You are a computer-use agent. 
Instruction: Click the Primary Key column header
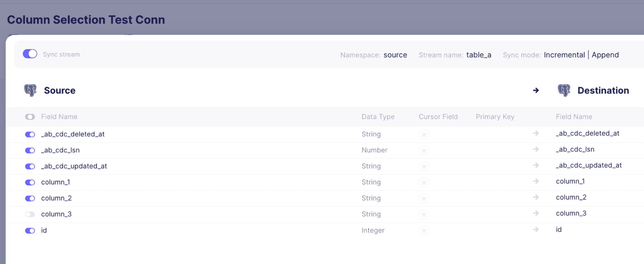[495, 117]
